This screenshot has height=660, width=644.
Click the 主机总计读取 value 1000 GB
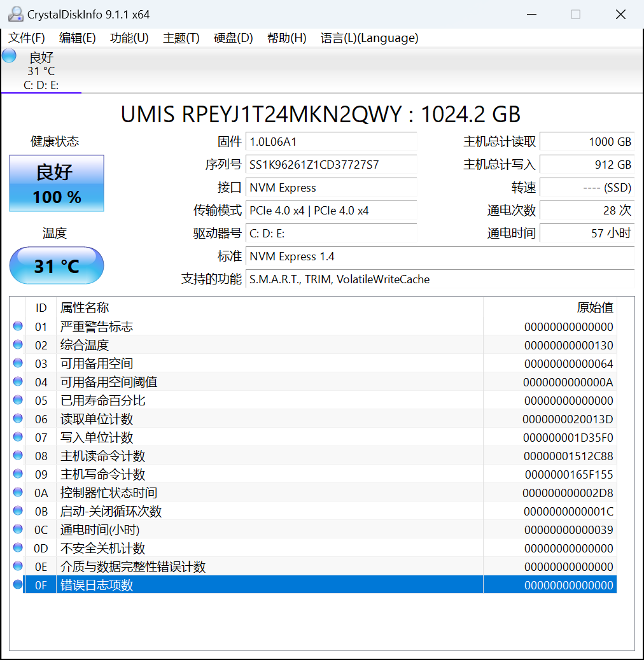coord(587,142)
